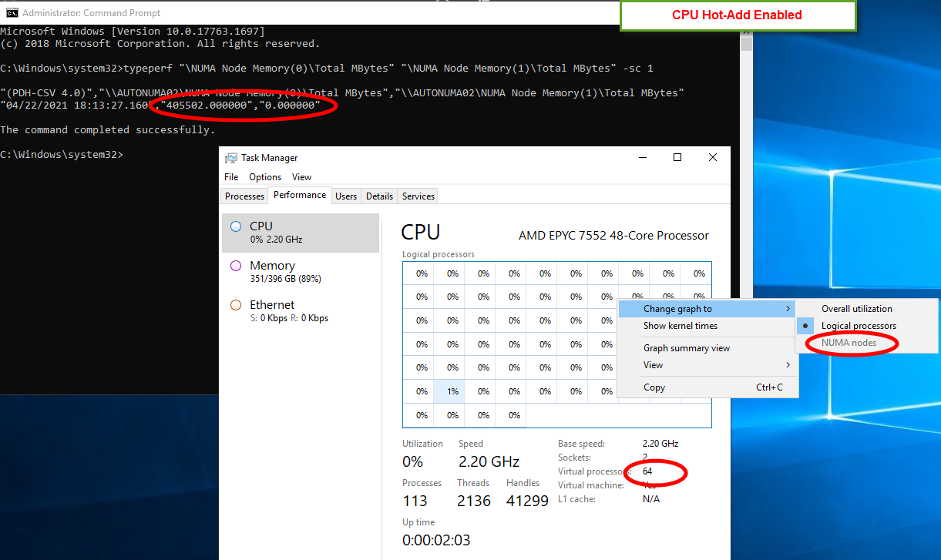Click the CPU Hot-Add Enabled banner
The width and height of the screenshot is (941, 560).
tap(738, 15)
